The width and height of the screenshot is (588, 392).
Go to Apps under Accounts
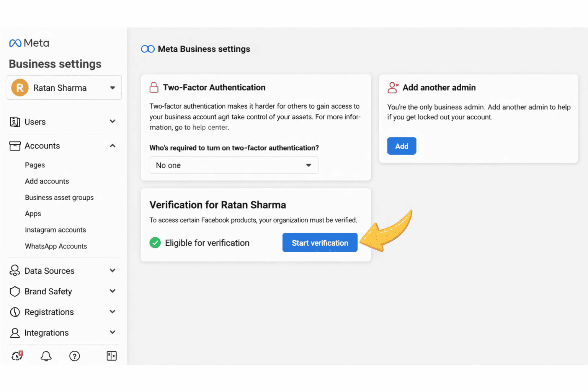[x=33, y=214]
